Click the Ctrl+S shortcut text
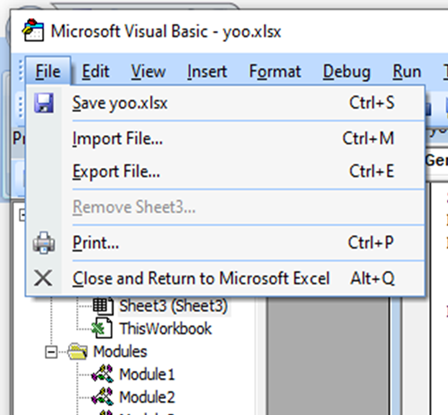Image resolution: width=448 pixels, height=415 pixels. tap(372, 103)
